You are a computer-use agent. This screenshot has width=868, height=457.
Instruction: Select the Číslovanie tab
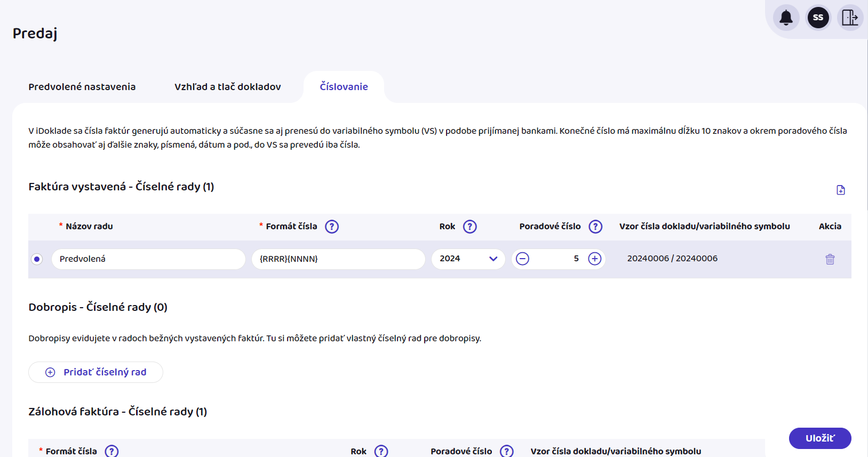[x=344, y=87]
